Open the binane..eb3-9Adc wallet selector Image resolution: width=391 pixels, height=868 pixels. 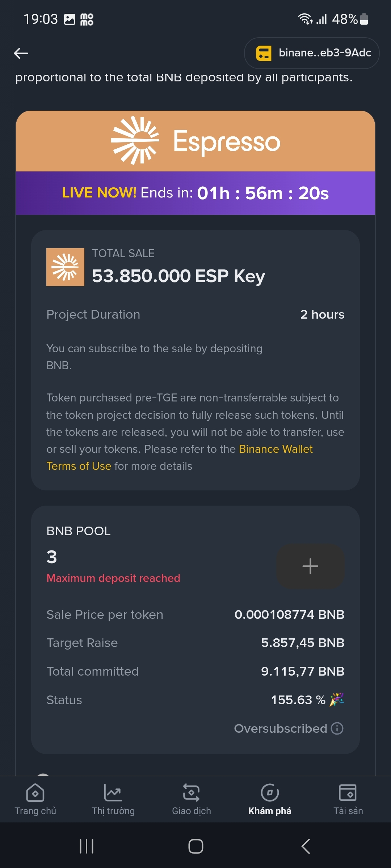click(324, 53)
